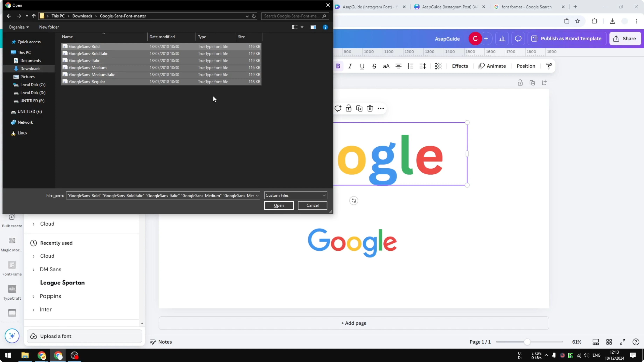Lock the selected Google logo element

point(348,108)
